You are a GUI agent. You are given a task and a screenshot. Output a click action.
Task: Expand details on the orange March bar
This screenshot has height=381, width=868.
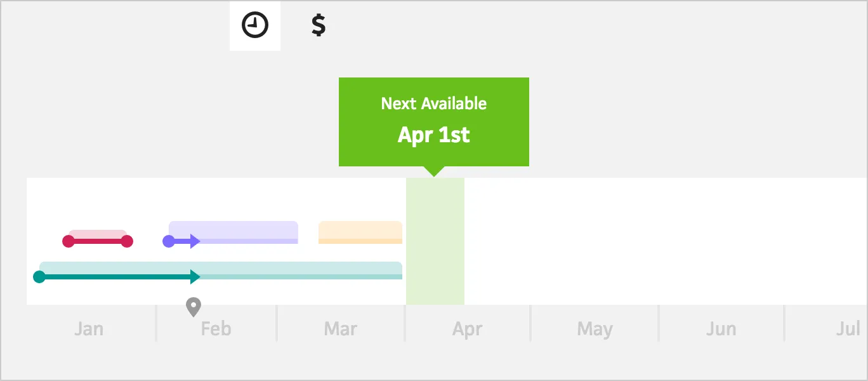click(x=360, y=232)
